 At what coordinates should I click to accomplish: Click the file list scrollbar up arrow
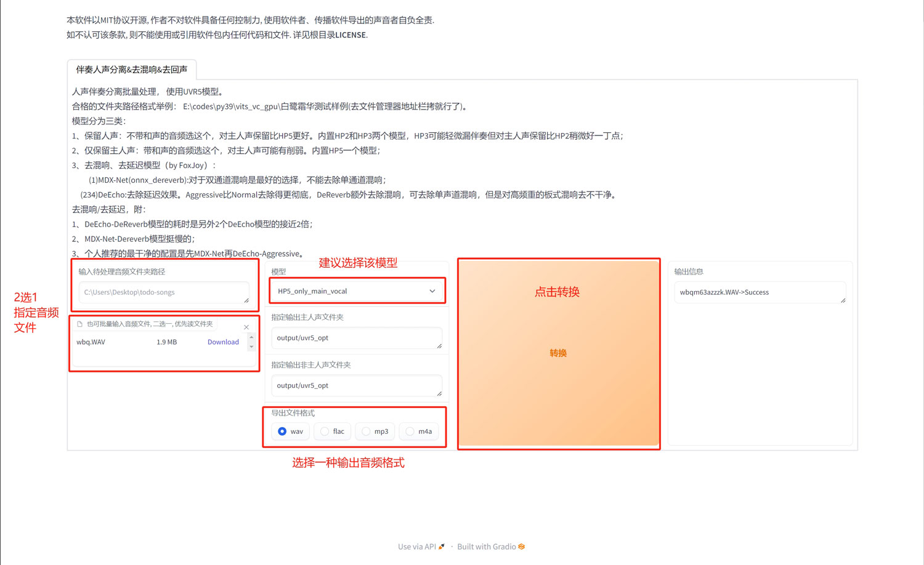click(251, 337)
